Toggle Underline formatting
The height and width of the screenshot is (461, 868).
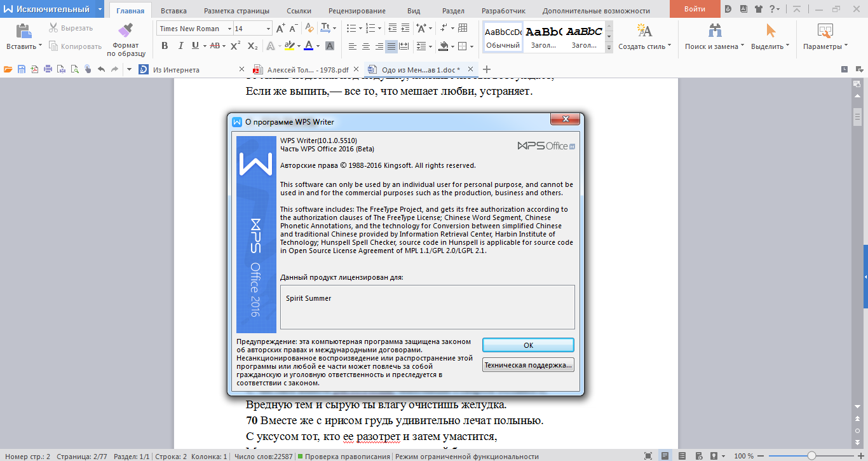pyautogui.click(x=195, y=46)
